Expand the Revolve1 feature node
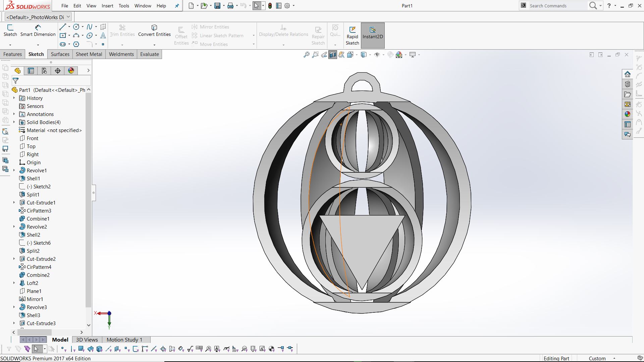The height and width of the screenshot is (362, 644). [x=14, y=170]
